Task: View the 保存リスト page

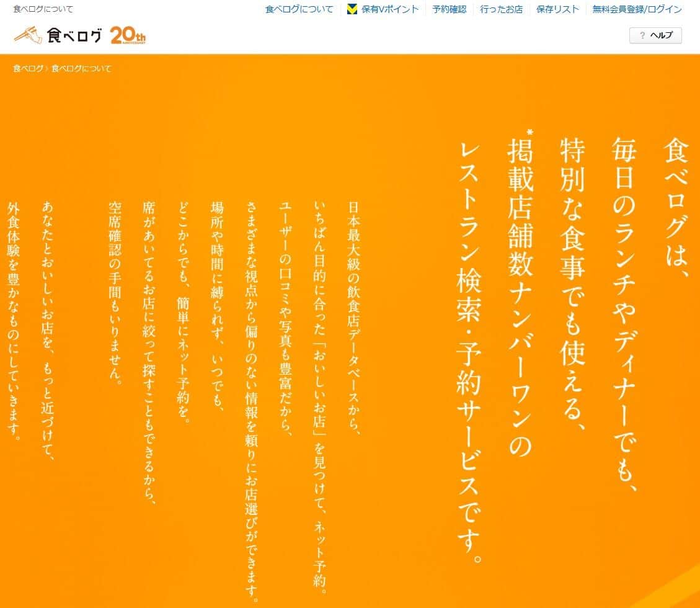Action: coord(557,9)
